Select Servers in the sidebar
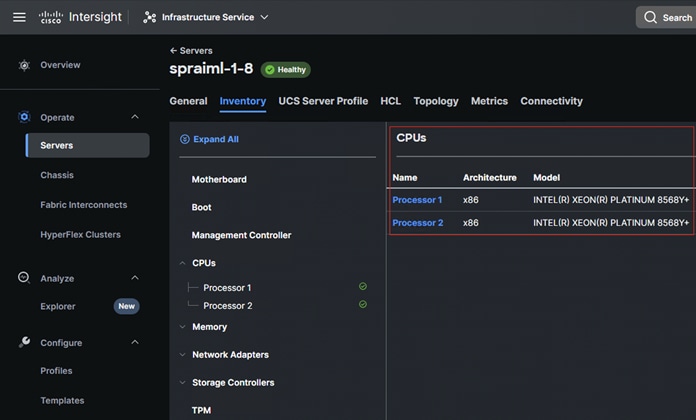The image size is (696, 420). [x=87, y=145]
